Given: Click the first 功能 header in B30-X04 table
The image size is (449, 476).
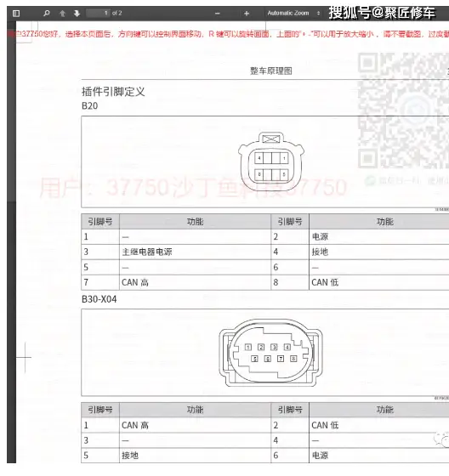Looking at the screenshot, I should point(195,410).
